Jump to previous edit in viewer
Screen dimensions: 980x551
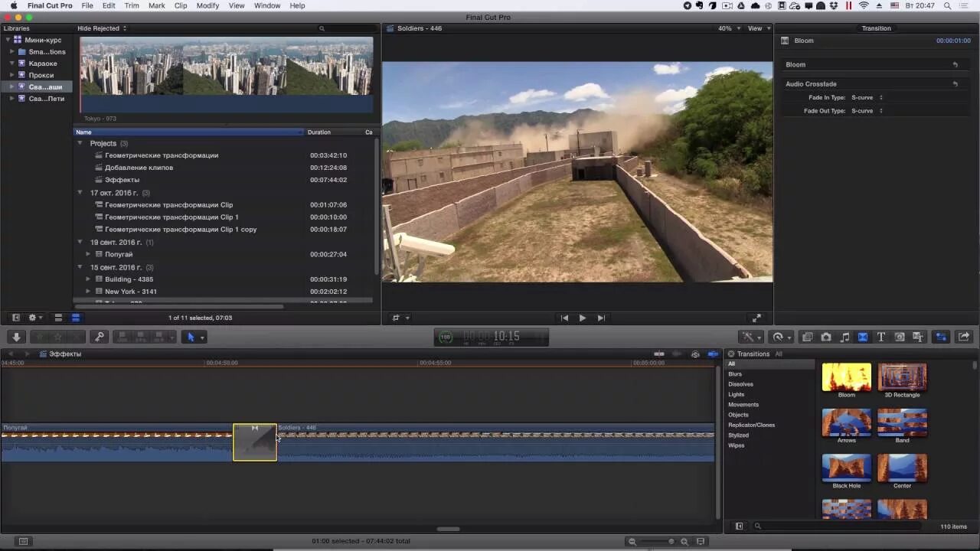tap(564, 318)
